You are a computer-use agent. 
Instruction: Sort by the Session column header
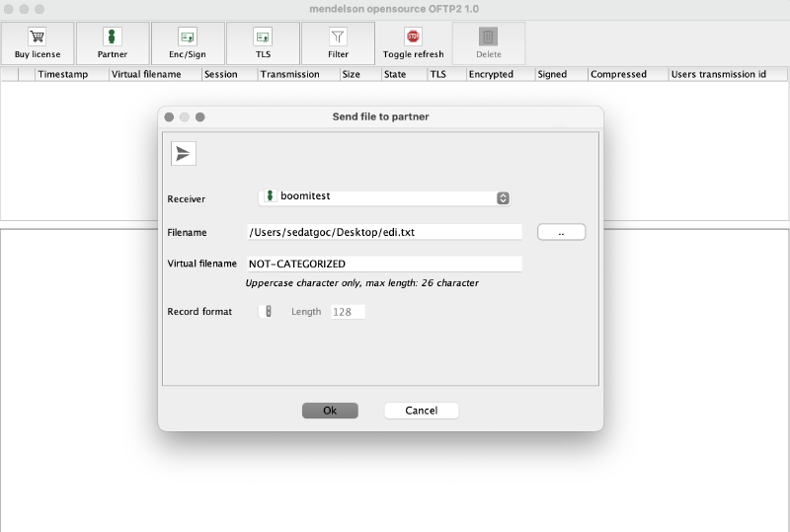tap(229, 75)
